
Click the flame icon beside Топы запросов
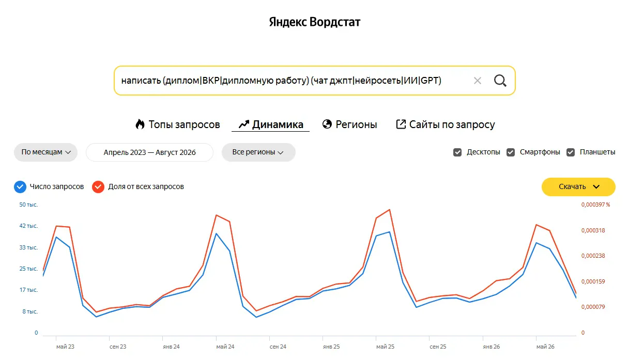click(140, 124)
